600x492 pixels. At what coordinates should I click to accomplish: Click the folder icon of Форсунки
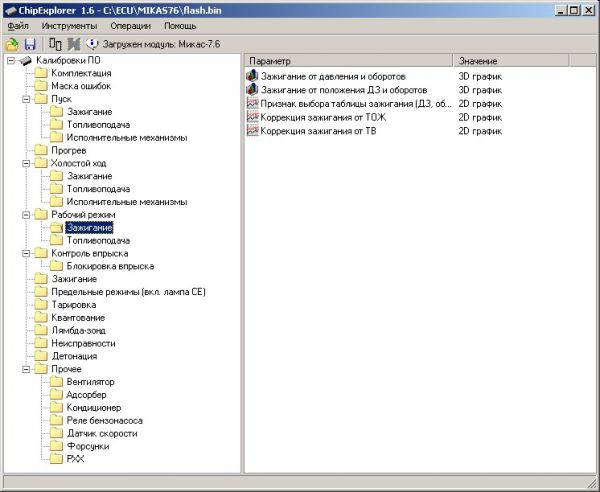point(56,446)
